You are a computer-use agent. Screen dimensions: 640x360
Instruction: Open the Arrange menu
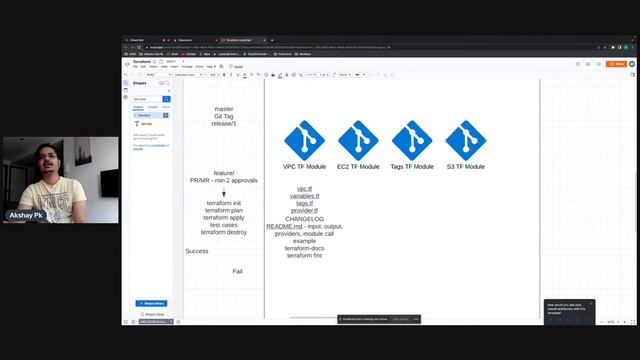click(x=187, y=67)
